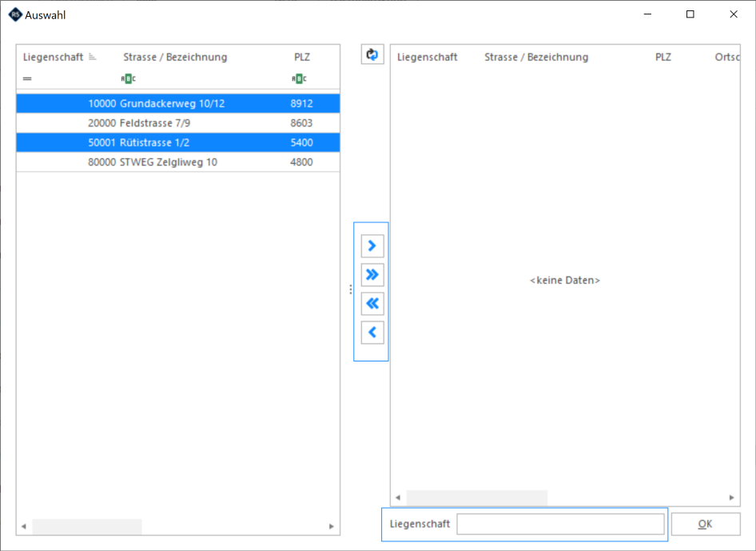This screenshot has width=756, height=551.
Task: Click ABC filter icon under PLZ column
Action: 299,78
